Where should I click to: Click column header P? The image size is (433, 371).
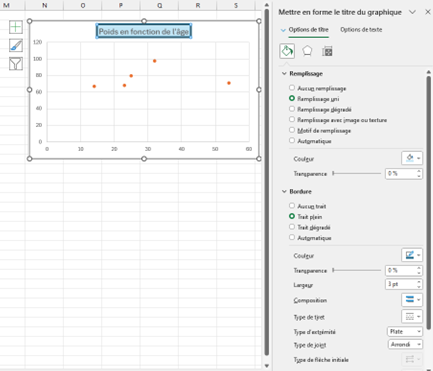[121, 5]
